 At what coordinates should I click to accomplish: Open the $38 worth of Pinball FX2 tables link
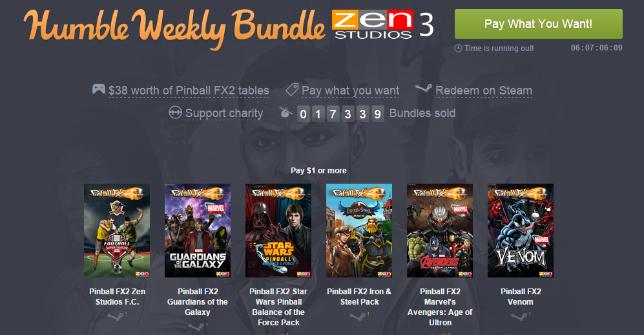(189, 91)
